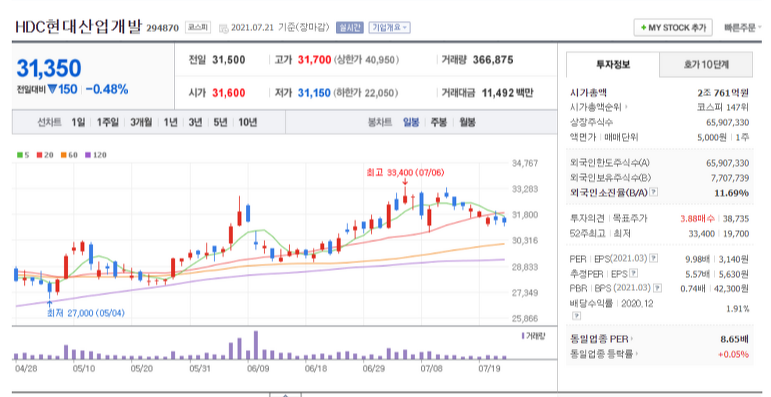Click the 하한가 22,050 text
This screenshot has height=397, width=771.
pos(366,93)
